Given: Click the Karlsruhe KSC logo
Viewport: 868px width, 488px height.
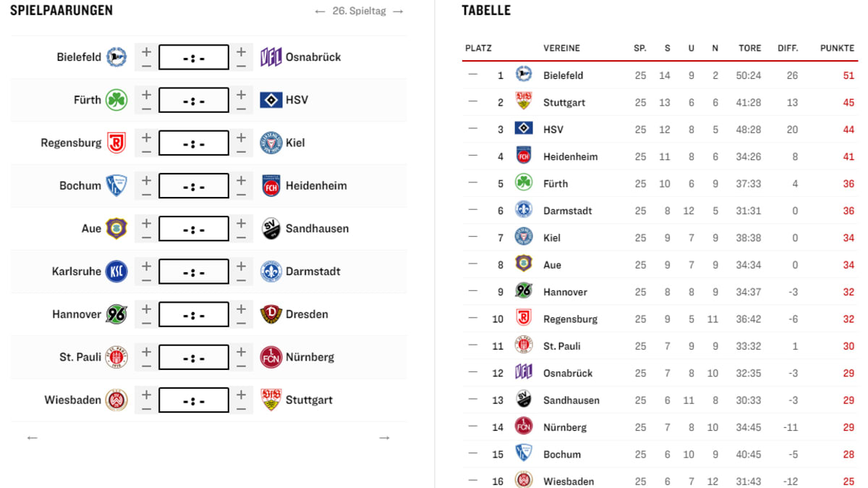Looking at the screenshot, I should 116,272.
